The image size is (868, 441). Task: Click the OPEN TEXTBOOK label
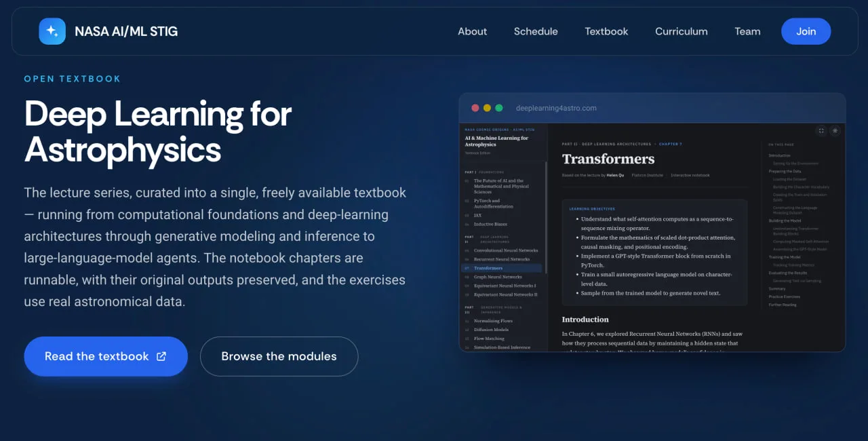point(73,79)
